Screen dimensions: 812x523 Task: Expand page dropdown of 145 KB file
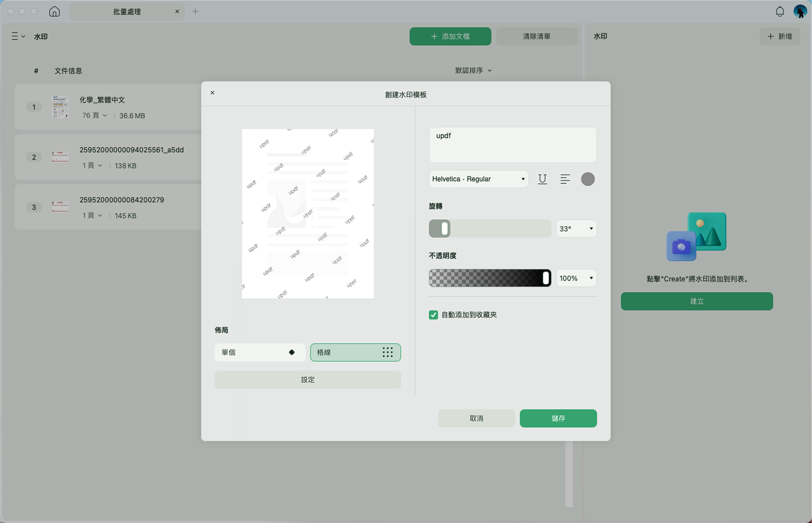coord(92,216)
